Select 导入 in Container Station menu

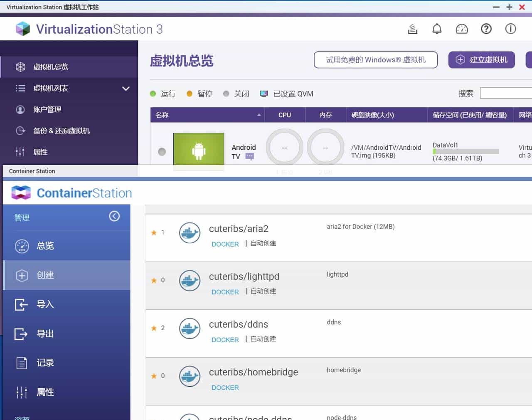coord(45,304)
